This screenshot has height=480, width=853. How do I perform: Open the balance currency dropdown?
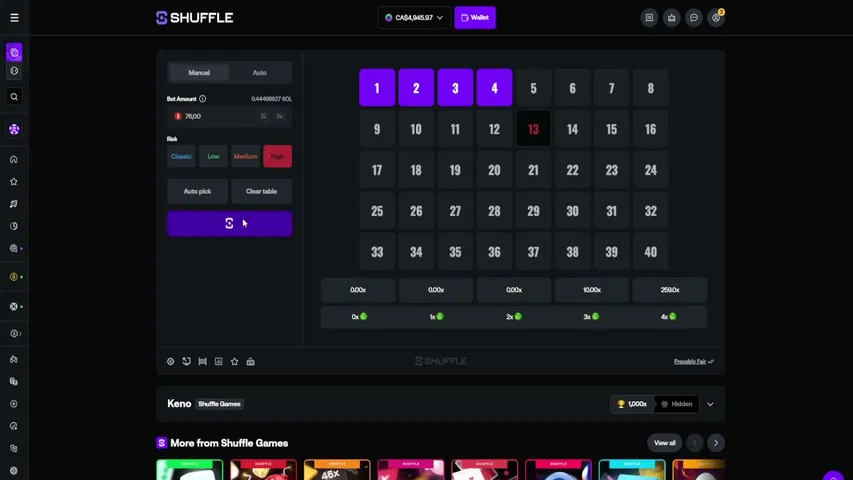tap(414, 18)
